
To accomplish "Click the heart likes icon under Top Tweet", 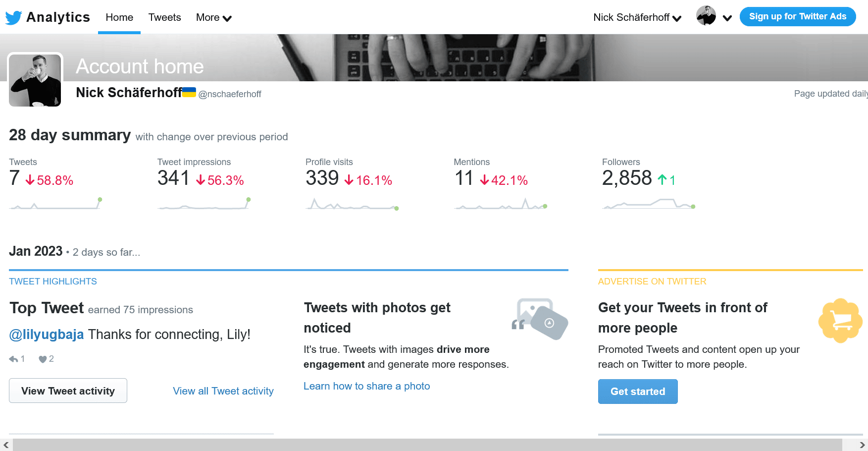I will click(x=43, y=359).
